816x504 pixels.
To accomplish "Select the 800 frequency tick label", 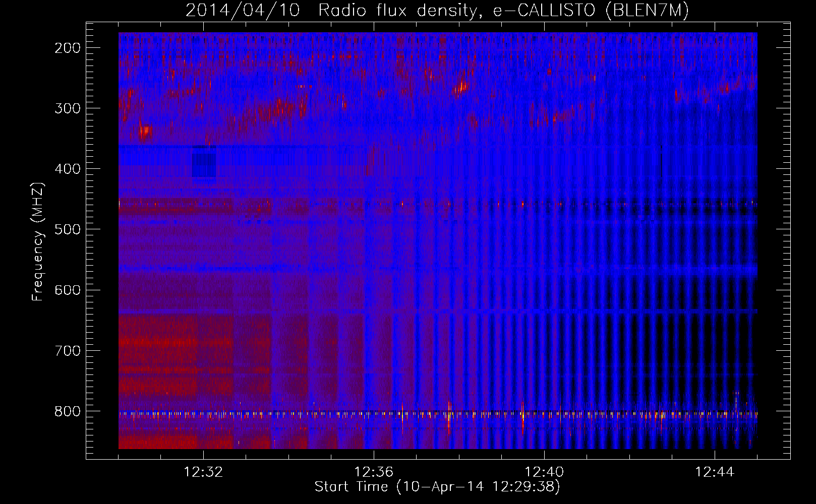I will (x=68, y=411).
